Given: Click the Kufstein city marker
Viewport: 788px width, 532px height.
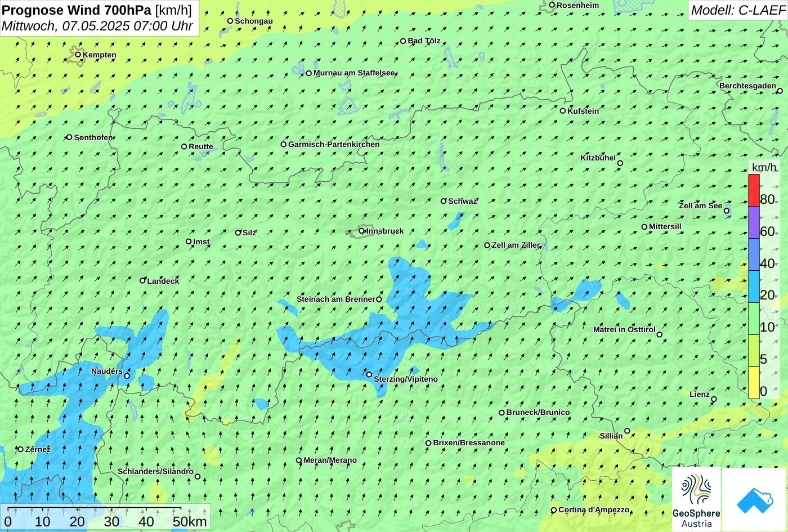Looking at the screenshot, I should [x=562, y=110].
